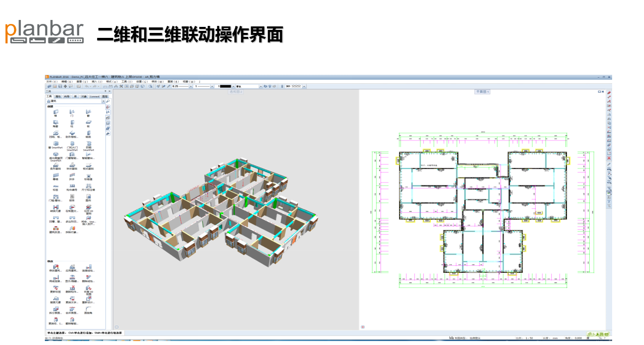Switch the IME input mode in system tray

(589, 334)
